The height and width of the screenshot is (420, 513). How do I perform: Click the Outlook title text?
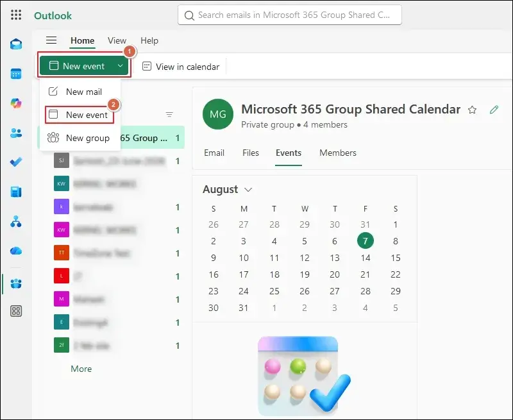53,15
